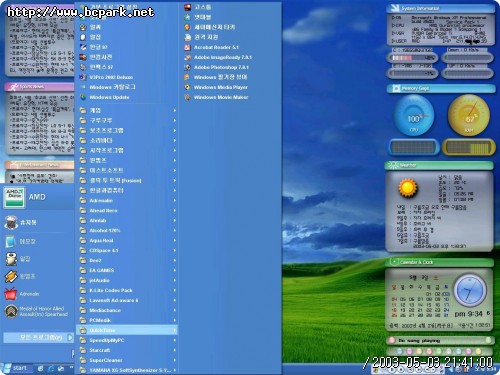The width and height of the screenshot is (500, 375).
Task: Click the analog clock face widget
Action: click(470, 291)
